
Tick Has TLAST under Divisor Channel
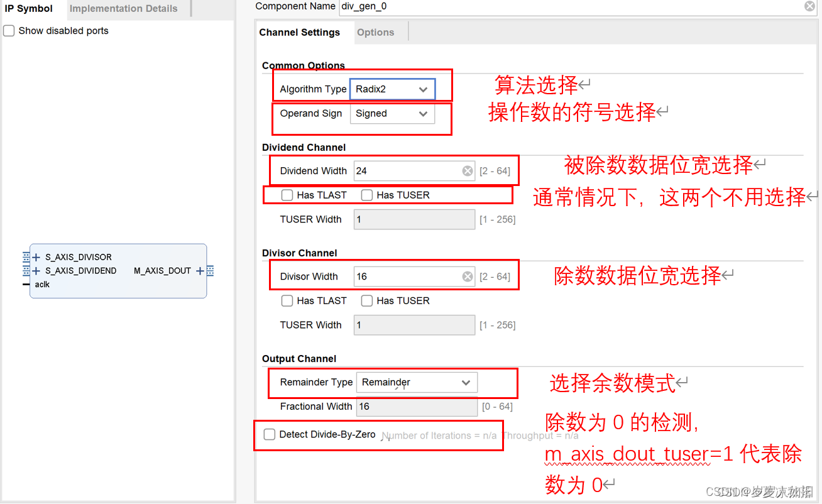pos(287,301)
